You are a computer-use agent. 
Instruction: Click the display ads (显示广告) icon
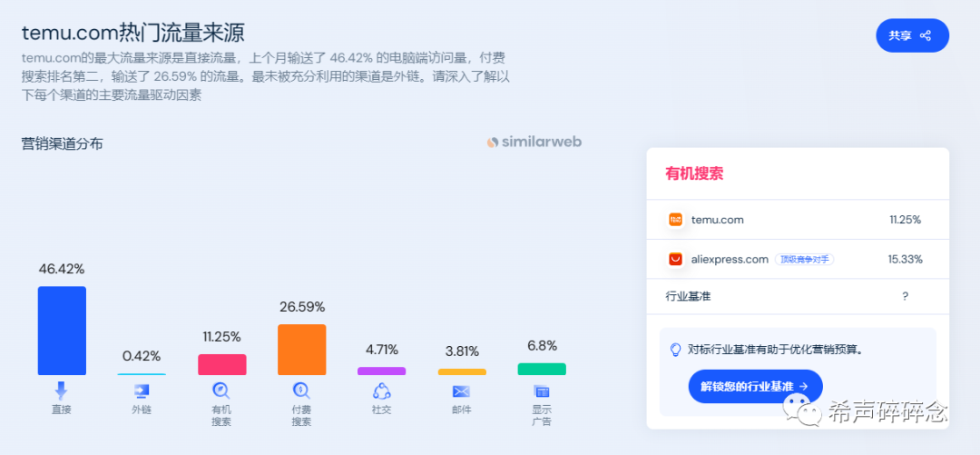[542, 391]
